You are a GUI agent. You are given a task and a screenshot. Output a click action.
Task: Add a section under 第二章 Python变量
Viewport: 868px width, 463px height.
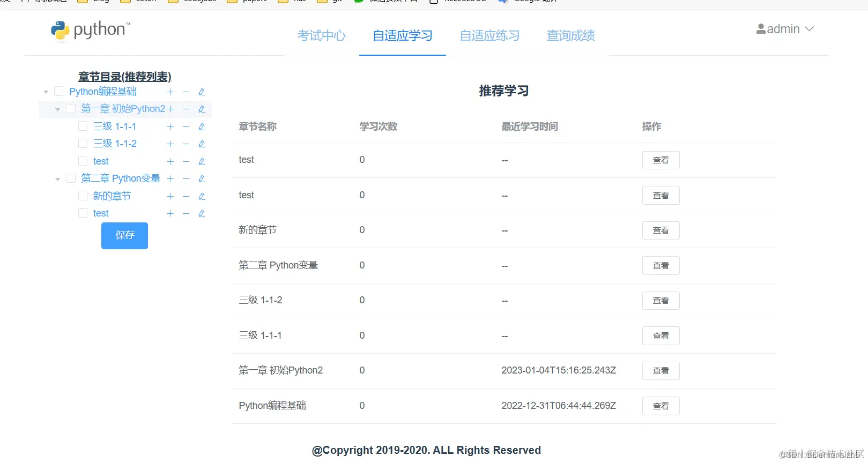pyautogui.click(x=170, y=179)
